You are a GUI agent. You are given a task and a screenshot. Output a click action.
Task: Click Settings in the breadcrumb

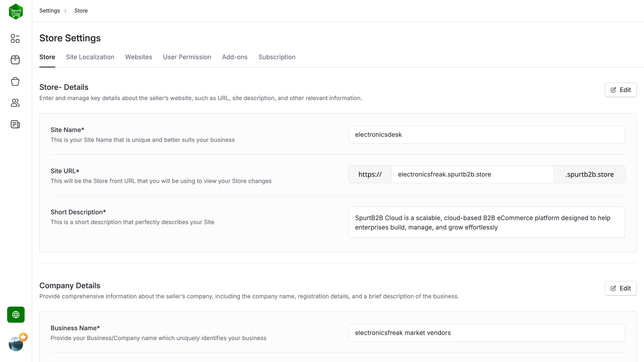[49, 10]
